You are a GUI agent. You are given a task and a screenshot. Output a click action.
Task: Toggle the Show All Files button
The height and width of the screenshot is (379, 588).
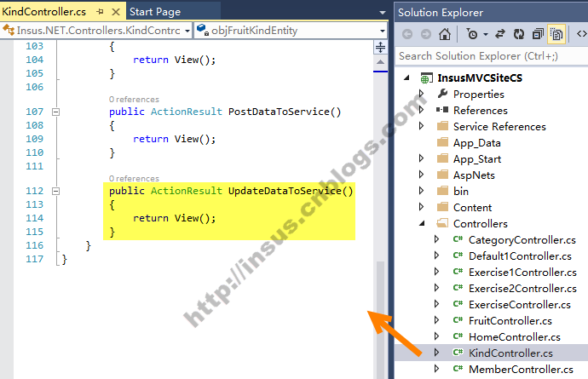[x=556, y=34]
